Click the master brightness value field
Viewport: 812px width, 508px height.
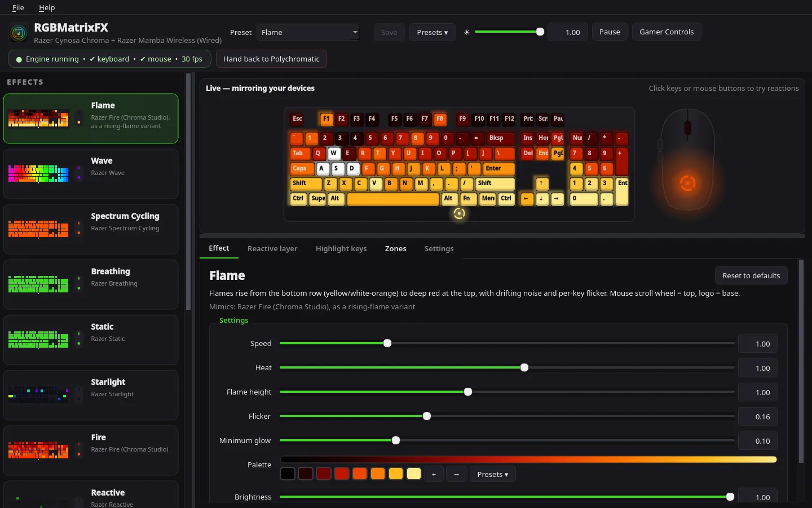pyautogui.click(x=568, y=32)
